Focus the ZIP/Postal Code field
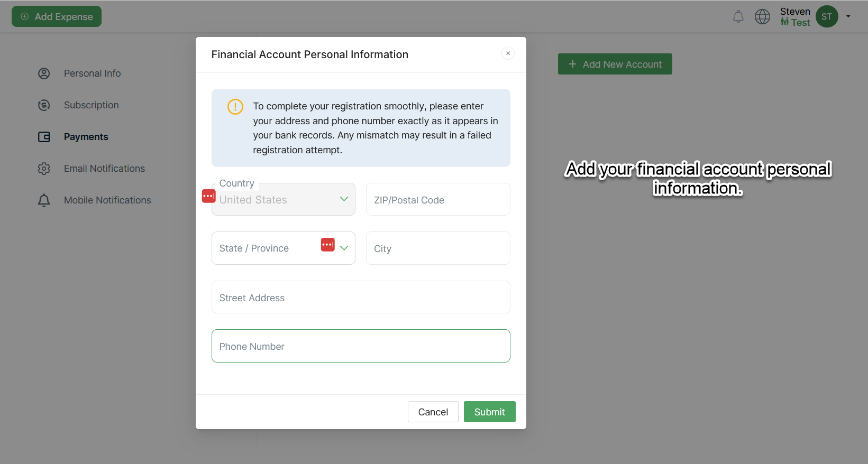Image resolution: width=868 pixels, height=464 pixels. [x=438, y=200]
